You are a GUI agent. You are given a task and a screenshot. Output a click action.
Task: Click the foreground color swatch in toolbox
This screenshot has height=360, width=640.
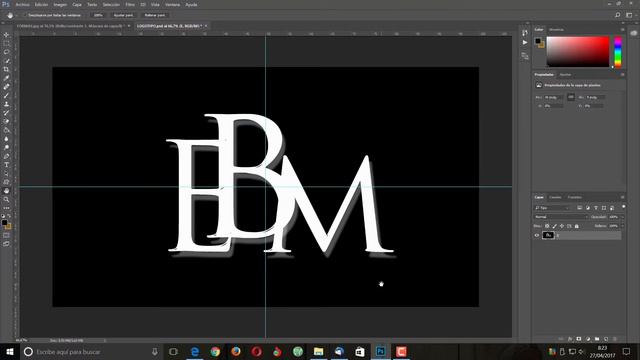(x=4, y=222)
